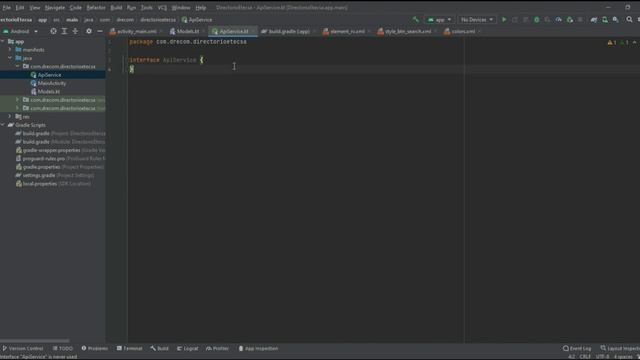This screenshot has width=640, height=360.
Task: Open the Profiler tool window button
Action: [x=218, y=348]
